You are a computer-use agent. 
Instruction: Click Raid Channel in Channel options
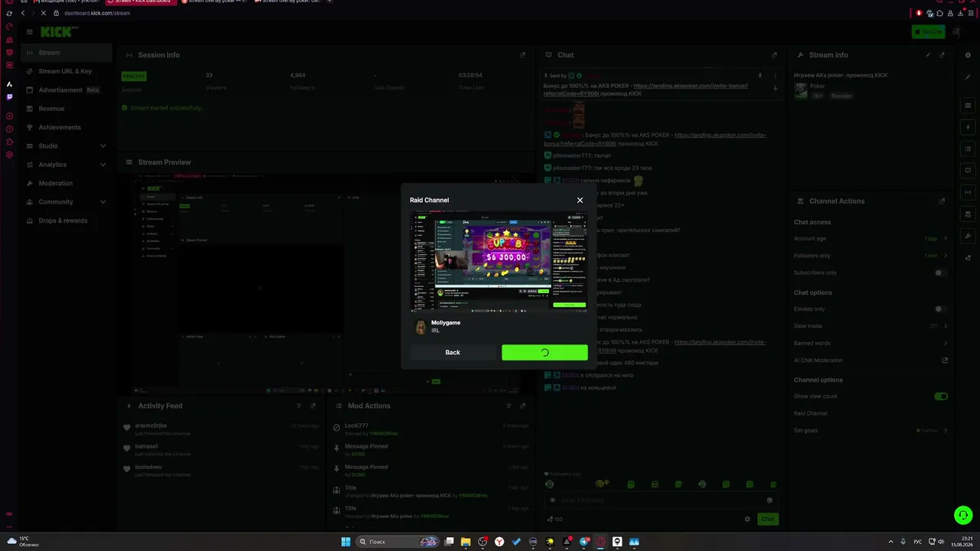[x=811, y=413]
